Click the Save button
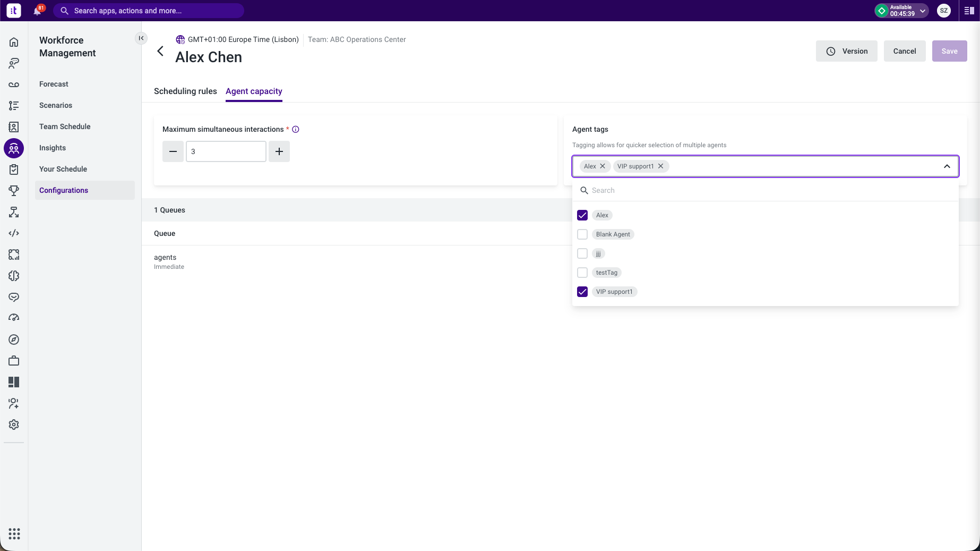This screenshot has width=980, height=551. [x=950, y=51]
